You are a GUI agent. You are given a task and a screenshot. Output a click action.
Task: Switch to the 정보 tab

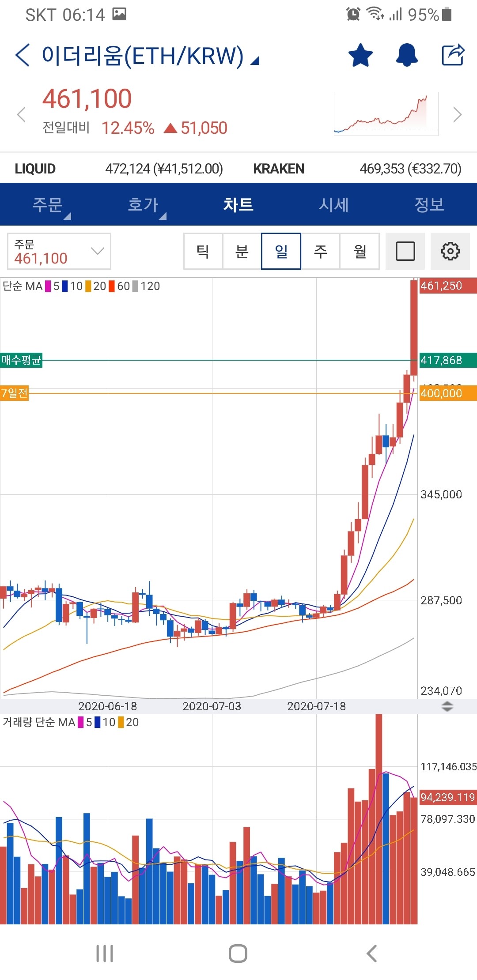(428, 204)
